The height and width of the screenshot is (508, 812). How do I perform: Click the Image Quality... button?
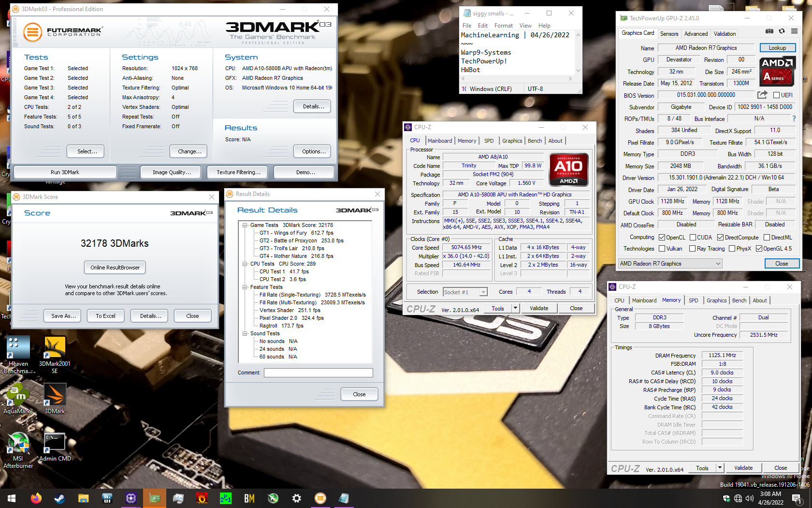172,172
